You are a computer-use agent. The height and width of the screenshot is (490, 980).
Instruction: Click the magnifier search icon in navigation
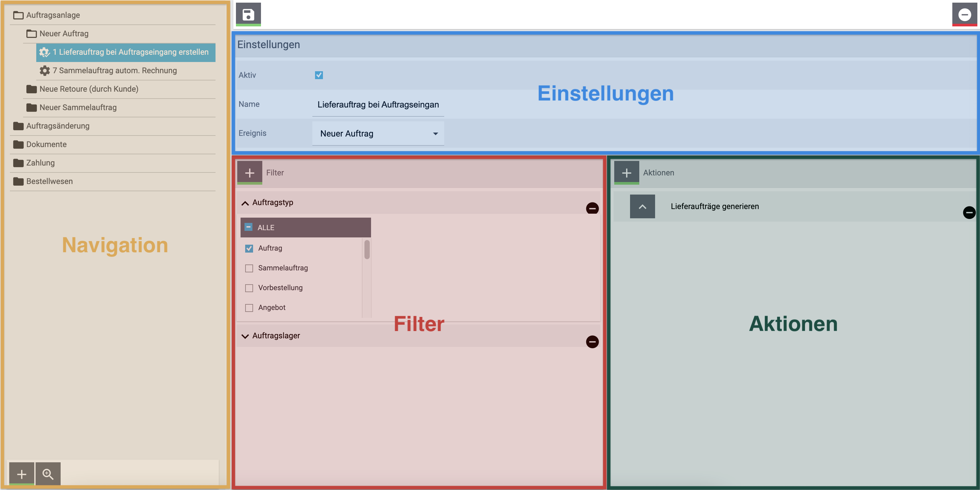[x=48, y=474]
